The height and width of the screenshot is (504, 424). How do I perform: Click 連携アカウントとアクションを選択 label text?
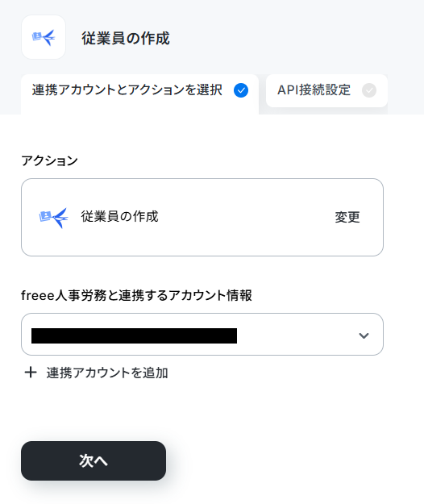(127, 90)
